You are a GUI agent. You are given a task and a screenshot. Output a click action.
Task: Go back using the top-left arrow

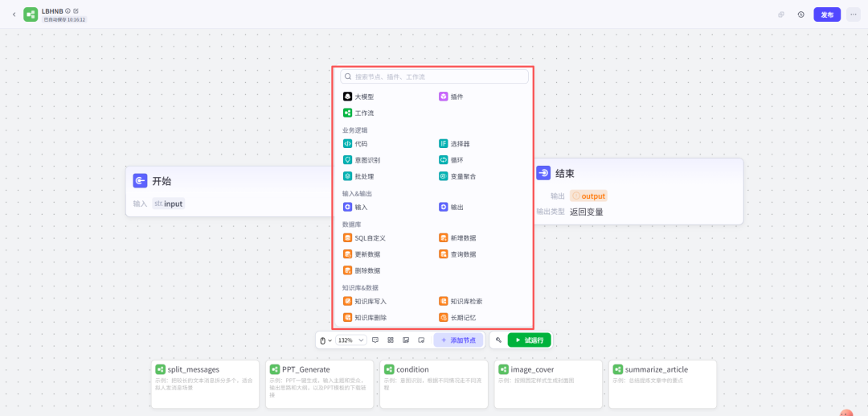[x=14, y=14]
